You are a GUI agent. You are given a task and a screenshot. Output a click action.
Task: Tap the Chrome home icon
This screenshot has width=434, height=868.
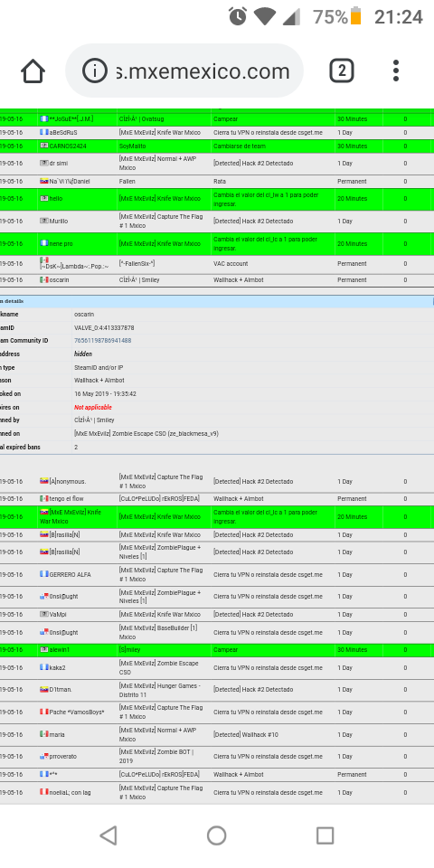(33, 71)
